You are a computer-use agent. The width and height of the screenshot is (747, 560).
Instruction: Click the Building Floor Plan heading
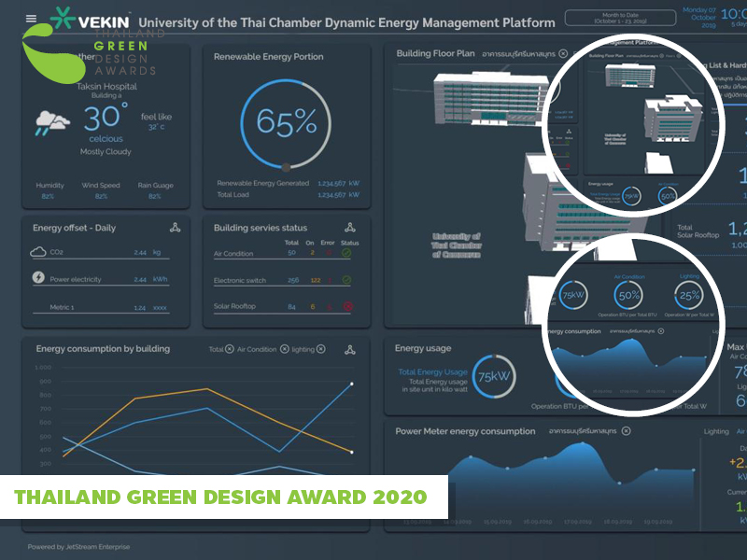[435, 53]
